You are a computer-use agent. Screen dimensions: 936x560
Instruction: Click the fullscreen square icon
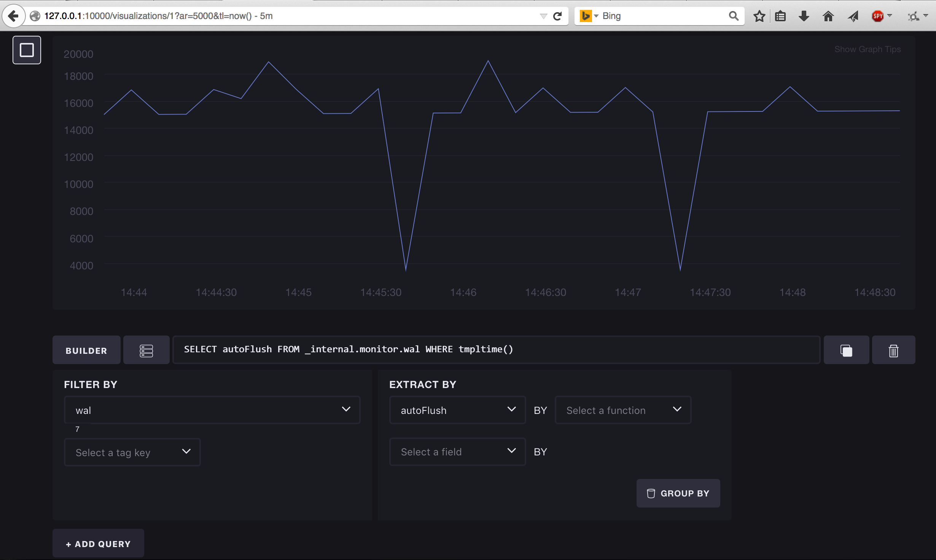click(x=27, y=50)
